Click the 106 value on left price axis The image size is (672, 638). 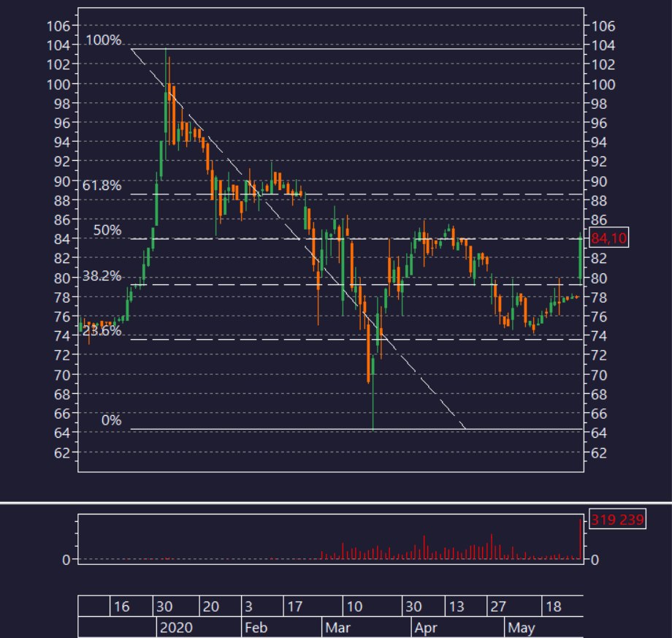[x=58, y=26]
